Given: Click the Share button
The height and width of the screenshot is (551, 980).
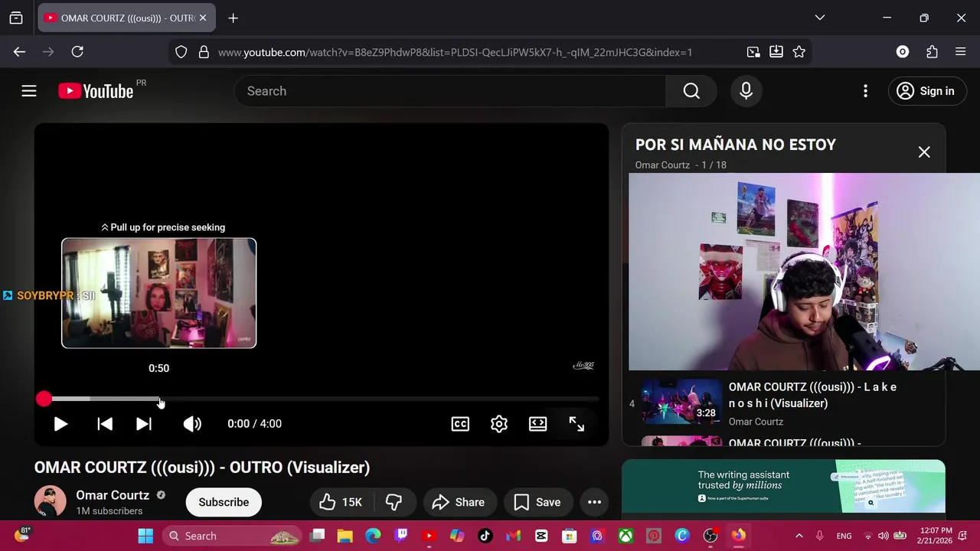Looking at the screenshot, I should point(459,502).
